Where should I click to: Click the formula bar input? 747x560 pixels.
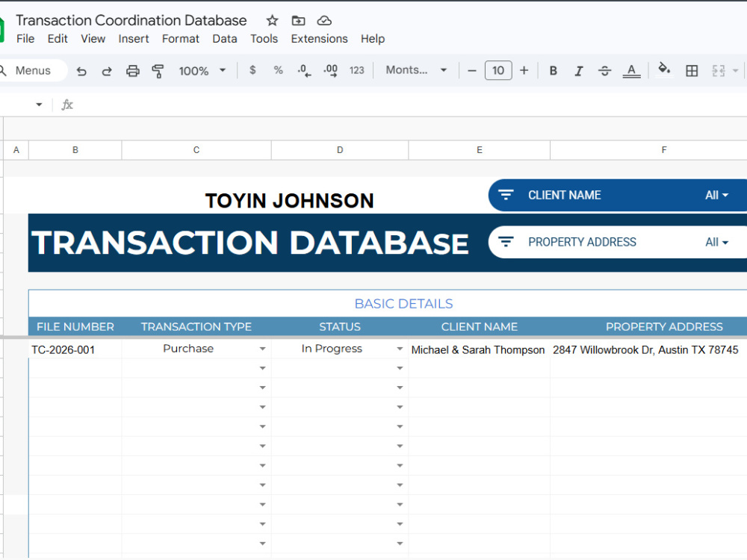tap(409, 105)
